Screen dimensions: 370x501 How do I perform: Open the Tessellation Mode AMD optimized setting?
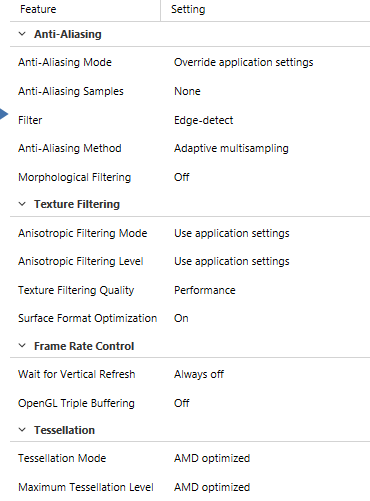pos(212,458)
